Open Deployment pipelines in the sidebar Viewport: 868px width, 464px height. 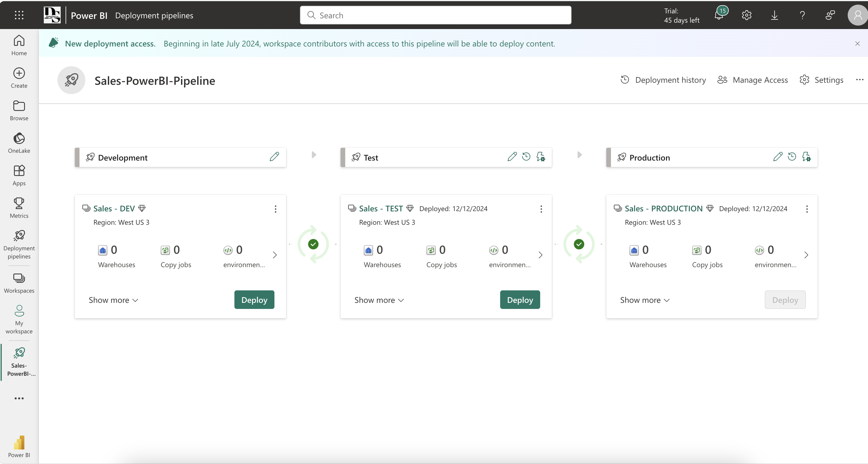pos(19,245)
